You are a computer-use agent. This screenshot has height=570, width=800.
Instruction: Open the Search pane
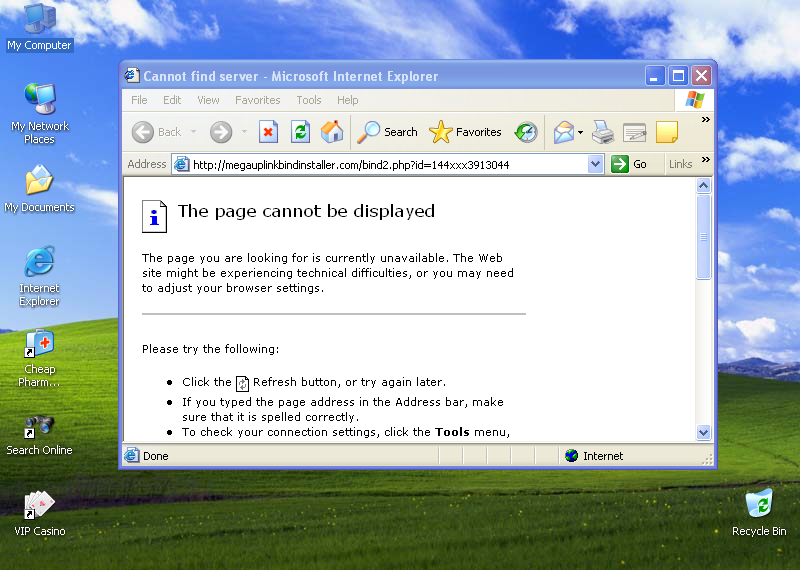387,132
